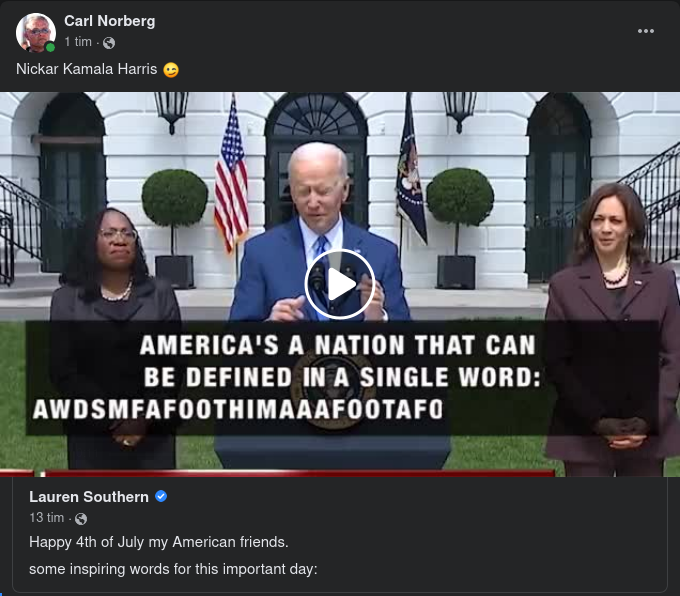Open the '13 tim' original post timestamp
Viewport: 680px width, 596px height.
coord(46,517)
